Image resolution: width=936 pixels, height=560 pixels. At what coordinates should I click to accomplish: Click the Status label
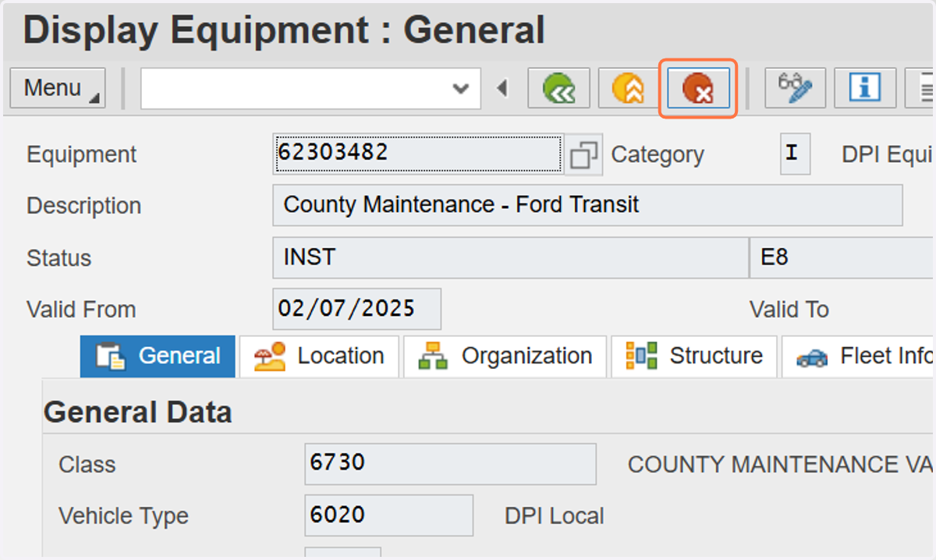pos(59,258)
